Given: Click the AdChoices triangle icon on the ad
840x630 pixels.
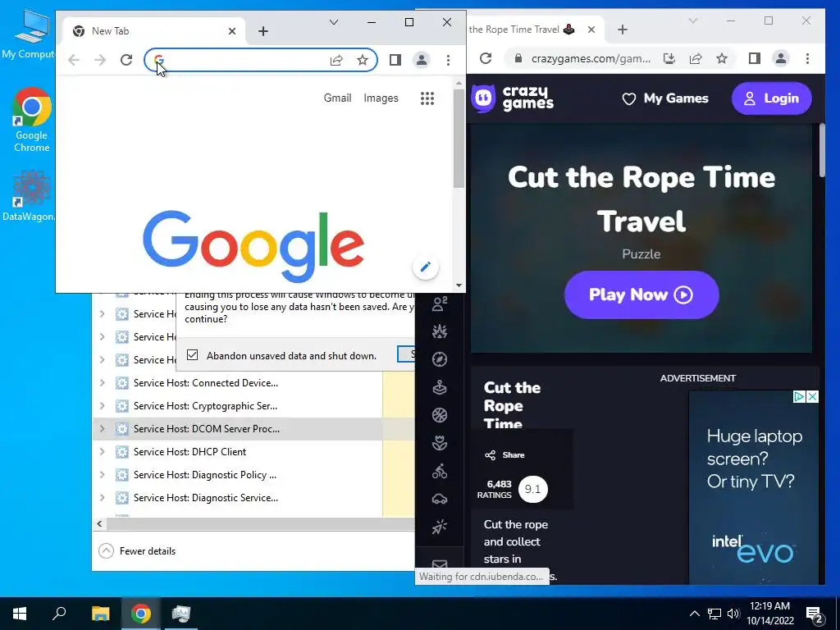Looking at the screenshot, I should pos(800,396).
